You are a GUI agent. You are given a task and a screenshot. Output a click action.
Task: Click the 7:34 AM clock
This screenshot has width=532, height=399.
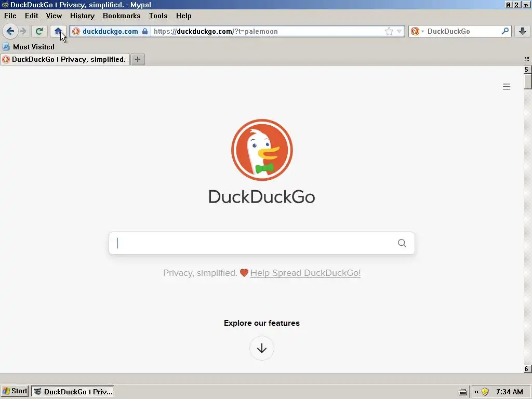coord(510,392)
